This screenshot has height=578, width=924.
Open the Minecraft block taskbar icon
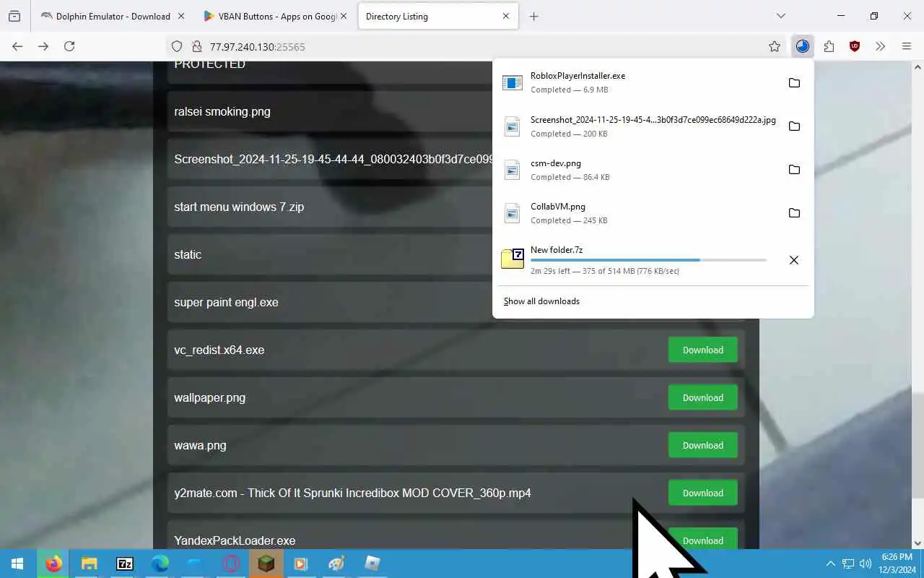(x=266, y=564)
